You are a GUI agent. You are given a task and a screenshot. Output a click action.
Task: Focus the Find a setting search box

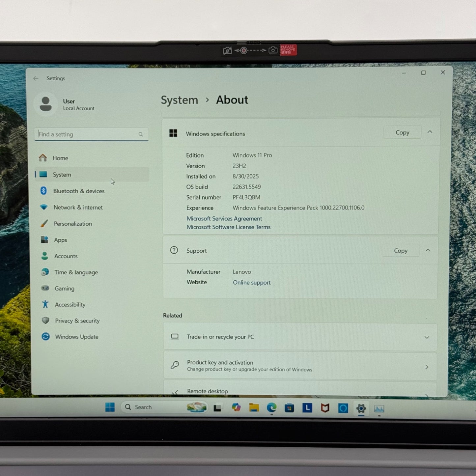click(x=91, y=134)
